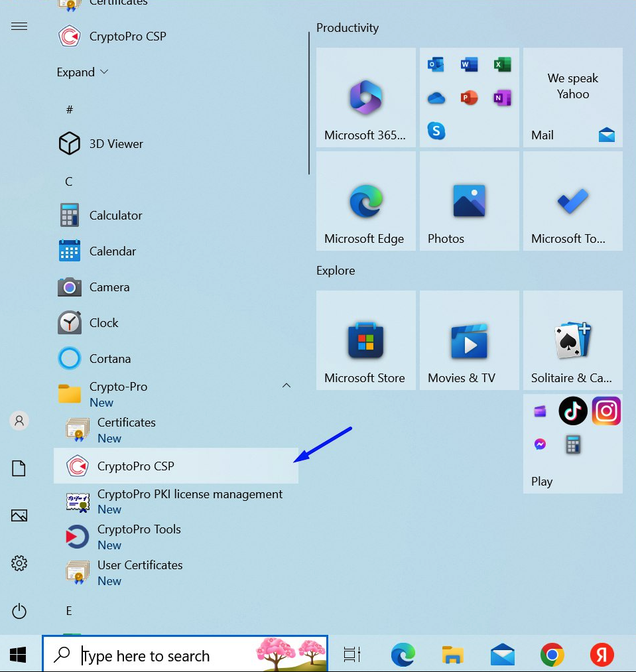Viewport: 636px width, 672px height.
Task: Expand the recently added list
Action: [82, 72]
